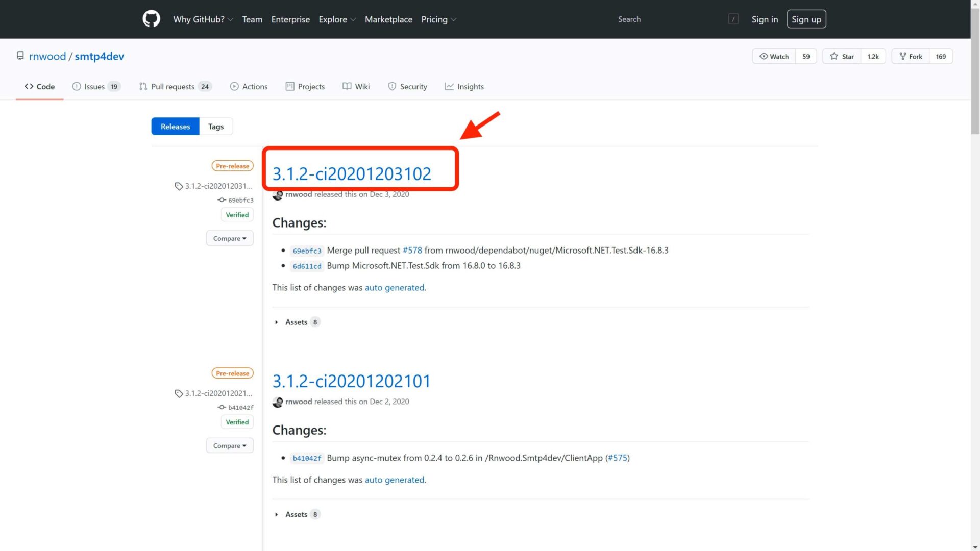Click the Sign in link
This screenshot has width=980, height=551.
pyautogui.click(x=765, y=19)
